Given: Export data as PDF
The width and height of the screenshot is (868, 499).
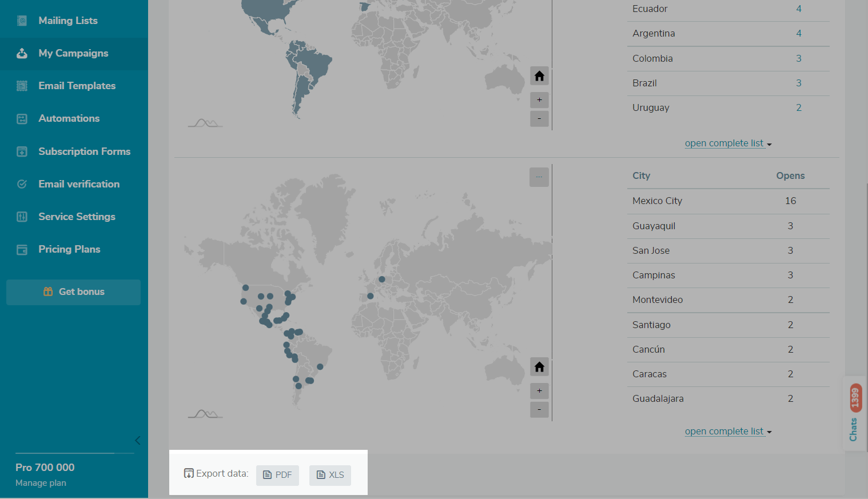Looking at the screenshot, I should pos(277,475).
